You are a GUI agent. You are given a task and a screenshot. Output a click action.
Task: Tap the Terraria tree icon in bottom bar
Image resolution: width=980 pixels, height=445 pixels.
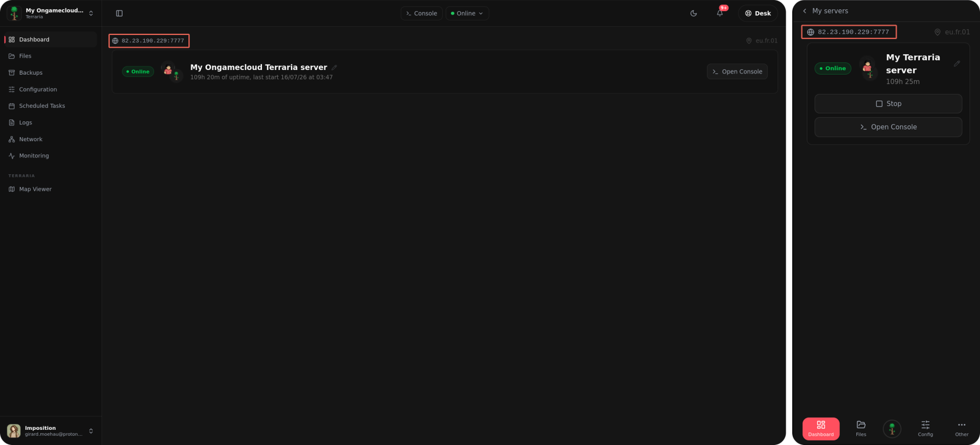click(x=892, y=429)
